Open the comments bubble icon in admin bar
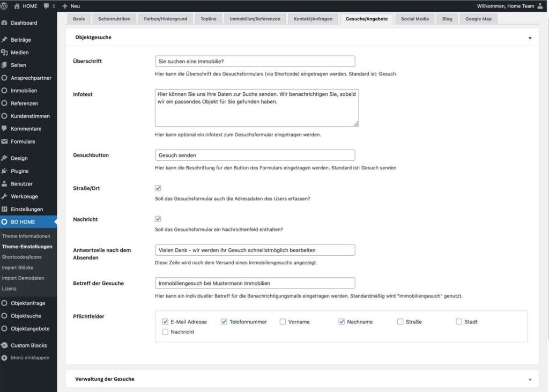Image resolution: width=549 pixels, height=392 pixels. point(47,6)
